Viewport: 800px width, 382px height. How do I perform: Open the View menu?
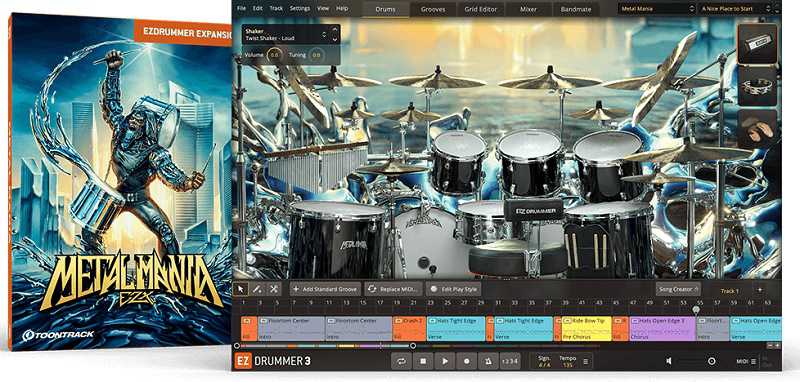click(x=323, y=8)
